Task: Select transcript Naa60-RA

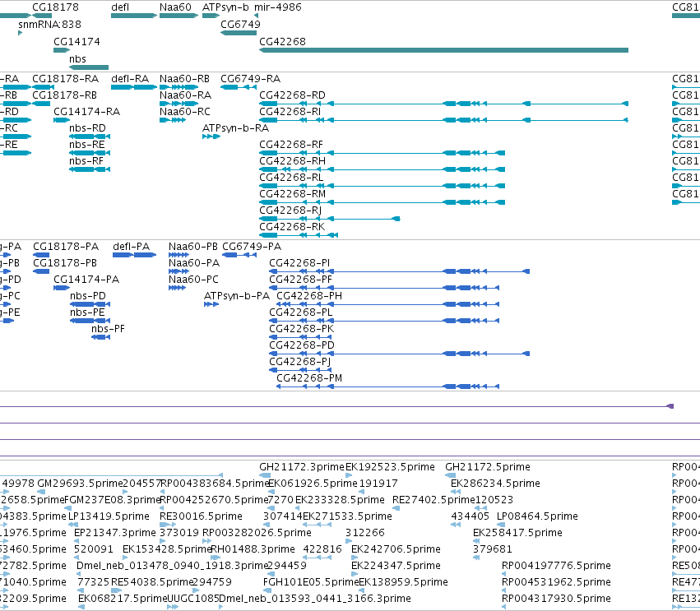Action: click(178, 104)
